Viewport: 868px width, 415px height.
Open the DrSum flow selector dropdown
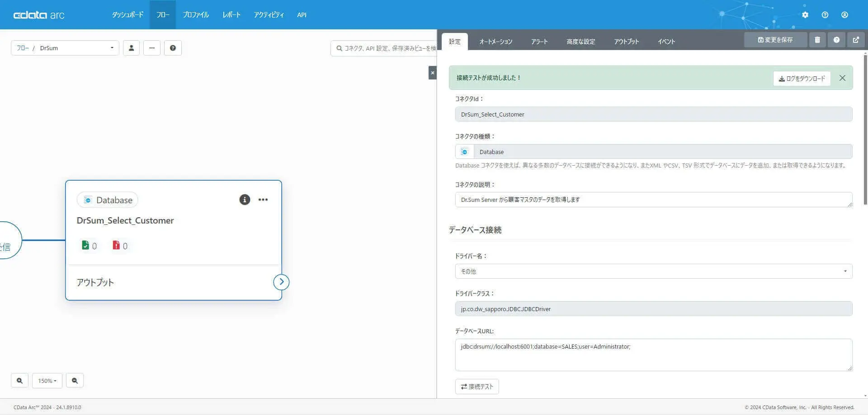[65, 48]
